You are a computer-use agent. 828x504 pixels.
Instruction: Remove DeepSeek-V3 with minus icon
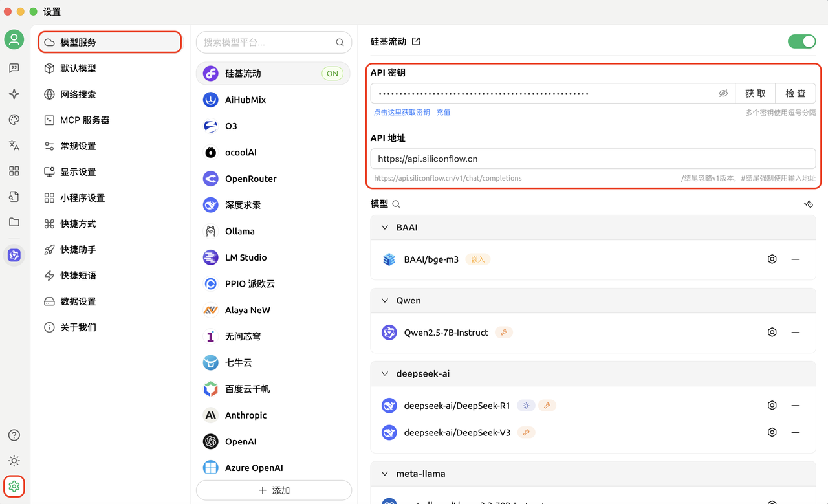(795, 432)
